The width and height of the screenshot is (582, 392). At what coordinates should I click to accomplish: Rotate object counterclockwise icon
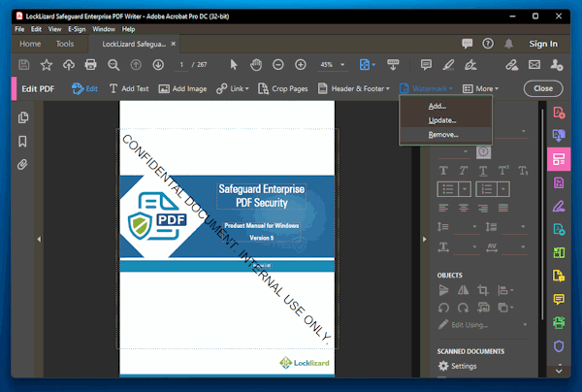point(443,308)
